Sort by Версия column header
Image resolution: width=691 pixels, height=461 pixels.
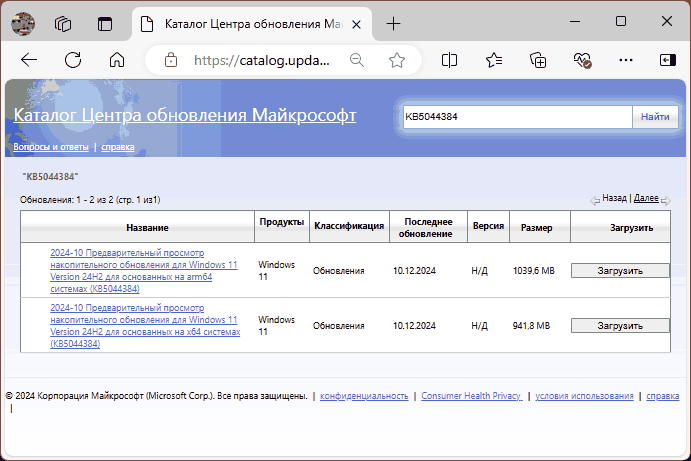[x=488, y=226]
